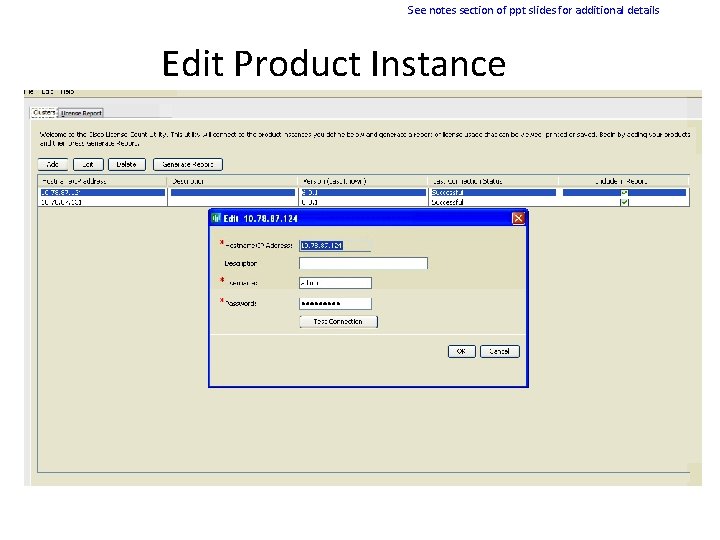
Task: Click the Delete button
Action: 127,164
